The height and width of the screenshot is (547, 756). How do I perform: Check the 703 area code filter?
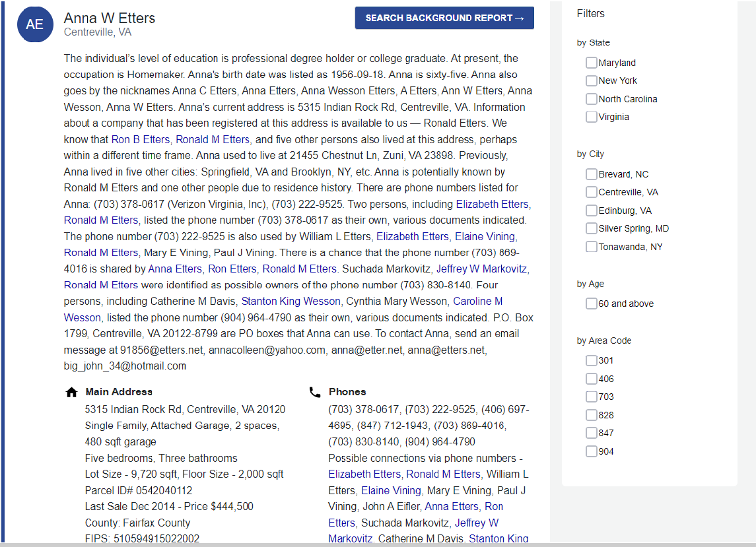[x=591, y=397]
